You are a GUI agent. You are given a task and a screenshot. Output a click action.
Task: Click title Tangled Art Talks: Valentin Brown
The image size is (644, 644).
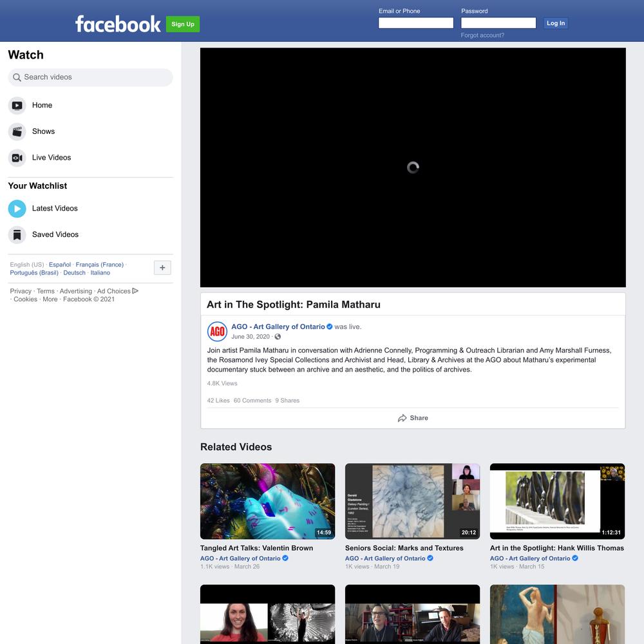[x=257, y=548]
